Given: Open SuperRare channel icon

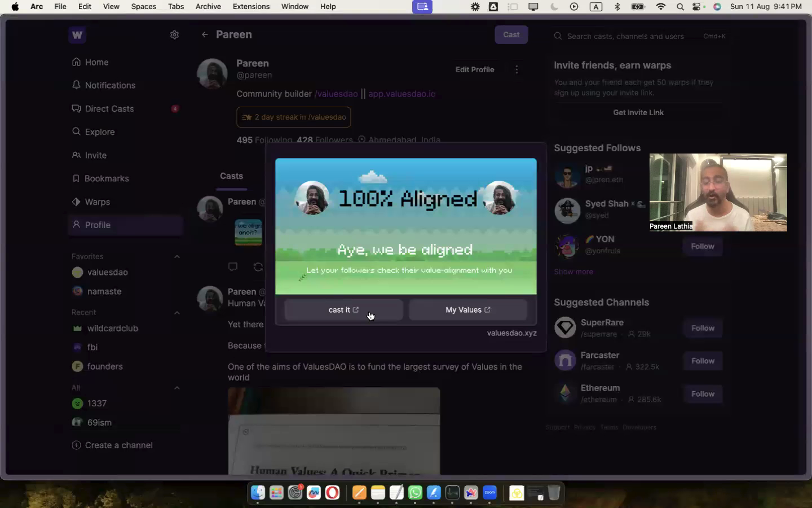Looking at the screenshot, I should click(565, 328).
